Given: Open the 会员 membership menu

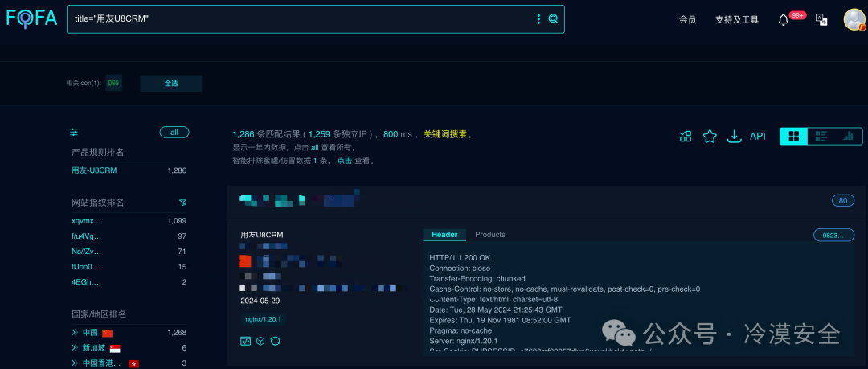Looking at the screenshot, I should (x=687, y=20).
